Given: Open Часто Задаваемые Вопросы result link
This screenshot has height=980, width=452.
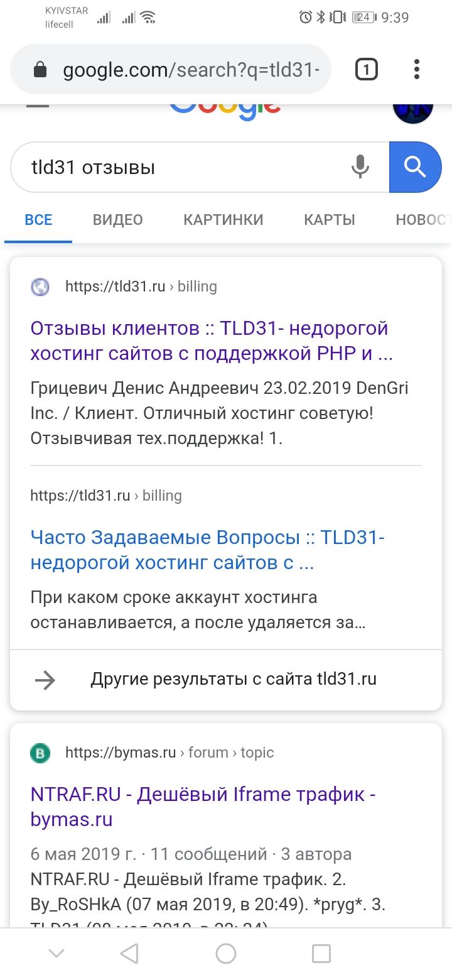Looking at the screenshot, I should pyautogui.click(x=207, y=550).
